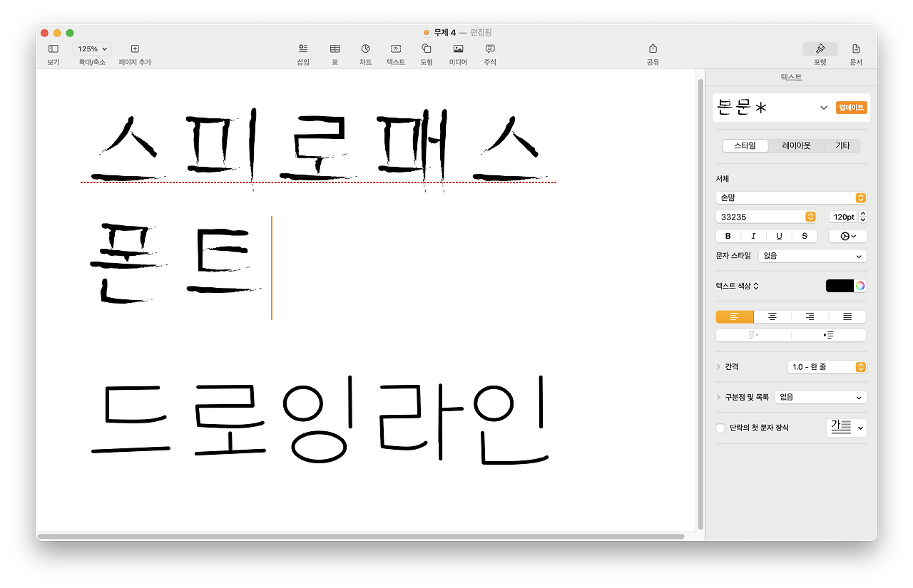Open the 문자 스타일 없음 dropdown

coord(812,255)
